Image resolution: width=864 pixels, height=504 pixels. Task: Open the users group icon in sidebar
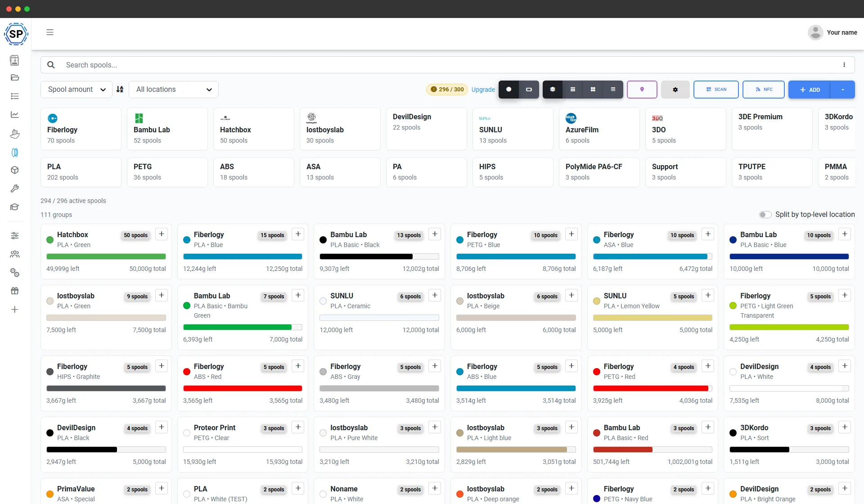15,254
